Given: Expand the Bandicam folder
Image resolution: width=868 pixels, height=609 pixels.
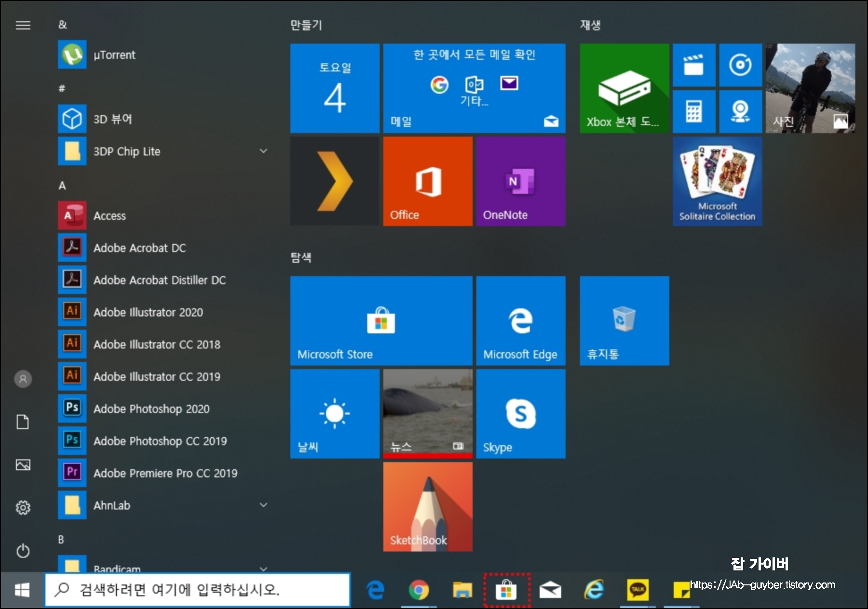Looking at the screenshot, I should pos(164,564).
